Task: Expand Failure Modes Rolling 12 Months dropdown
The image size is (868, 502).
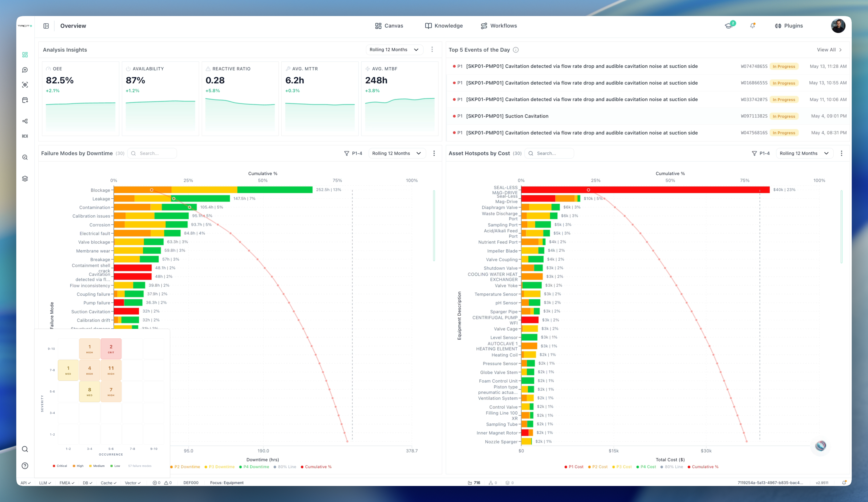Action: point(397,153)
